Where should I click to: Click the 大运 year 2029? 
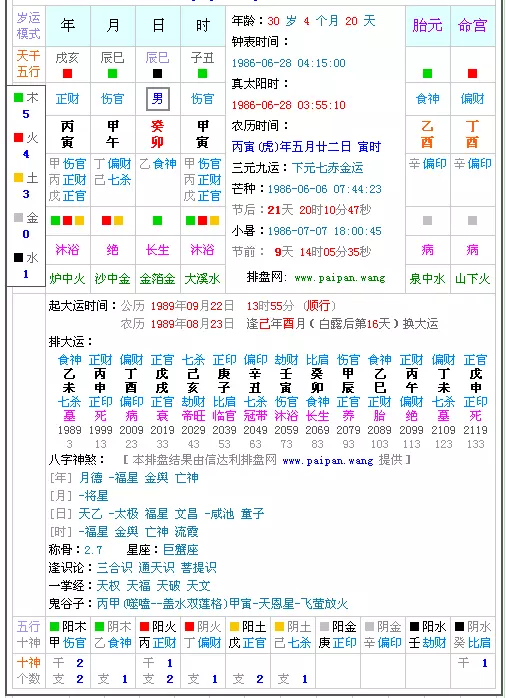click(x=194, y=430)
